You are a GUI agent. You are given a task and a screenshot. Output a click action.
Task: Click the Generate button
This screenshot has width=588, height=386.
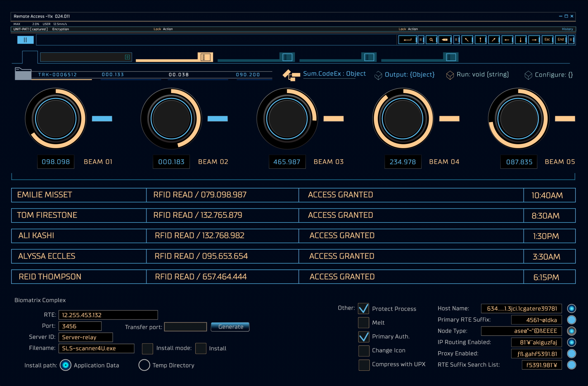230,327
